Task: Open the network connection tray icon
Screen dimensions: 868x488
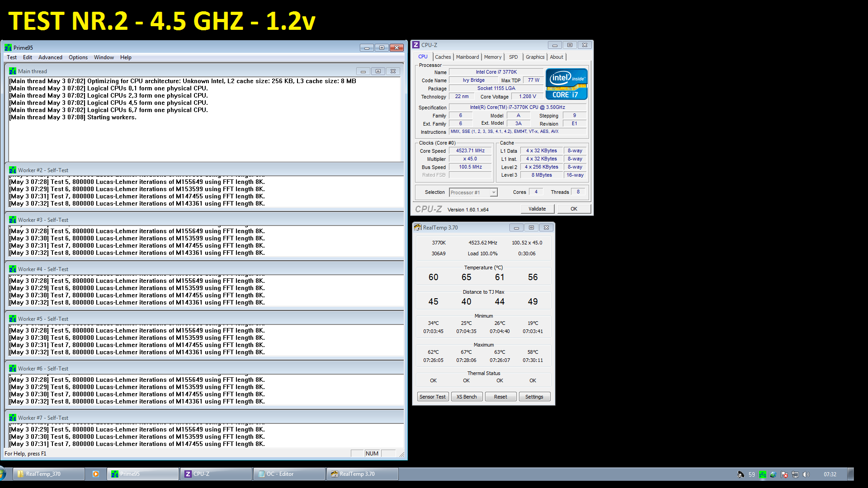Action: coord(795,474)
